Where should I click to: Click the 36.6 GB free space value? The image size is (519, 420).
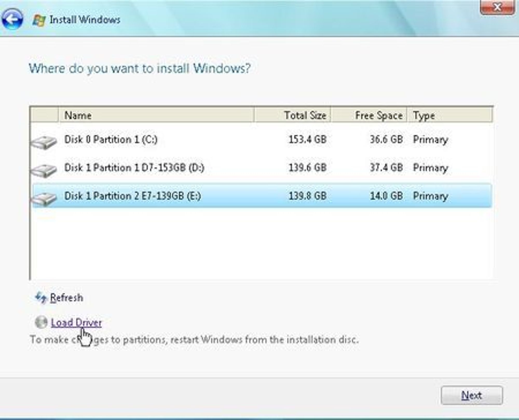pos(386,139)
